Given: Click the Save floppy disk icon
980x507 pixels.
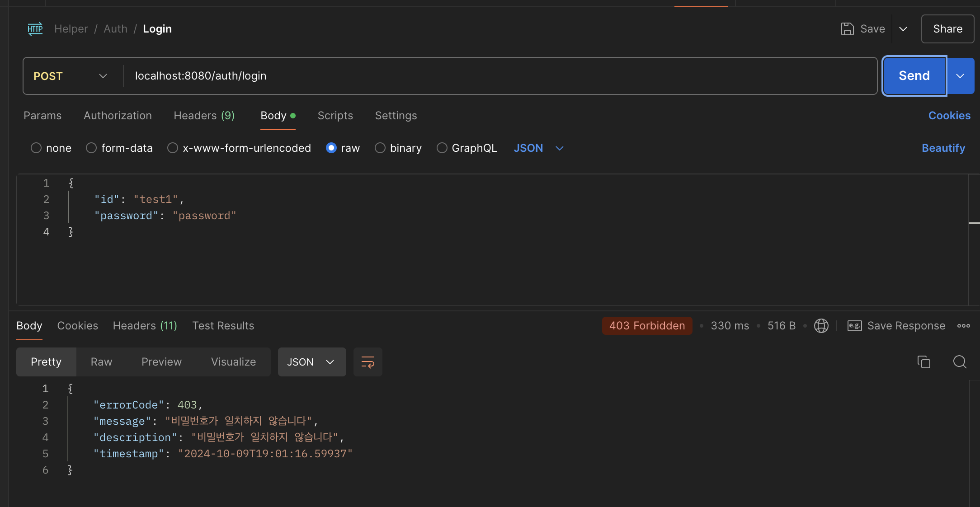Looking at the screenshot, I should click(847, 29).
